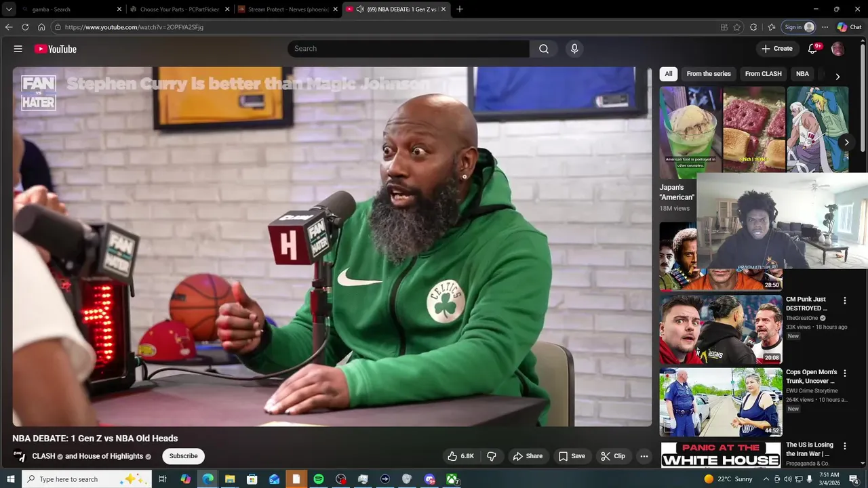
Task: Open the browser home page
Action: pos(41,27)
